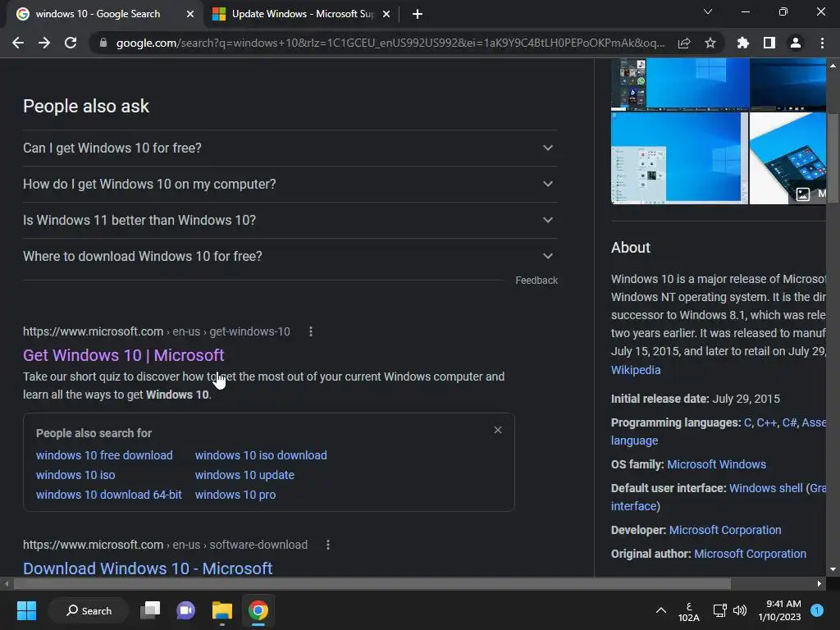840x630 pixels.
Task: Open Chrome's three-dot menu
Action: click(822, 43)
